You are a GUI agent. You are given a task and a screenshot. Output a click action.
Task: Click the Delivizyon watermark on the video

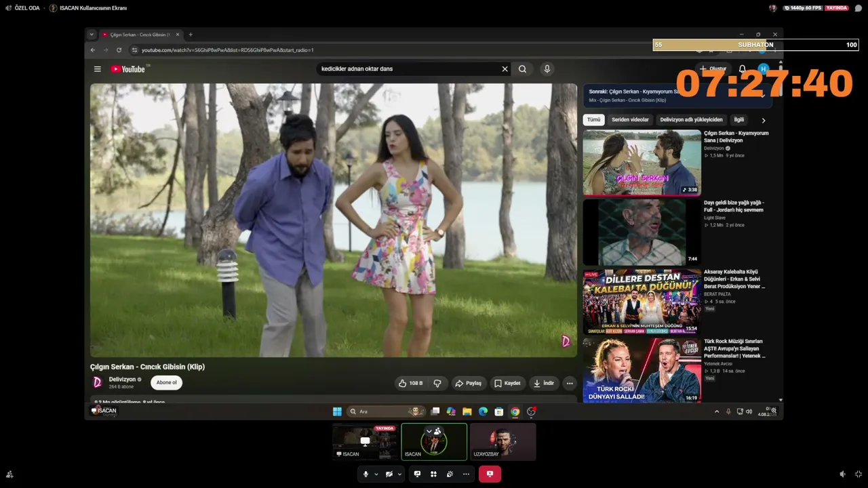566,342
